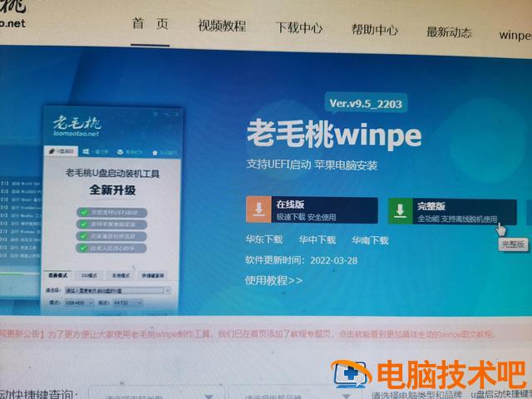This screenshot has width=532, height=399.
Task: Open computer brand dropdown in hotkey query
Action: (x=293, y=394)
